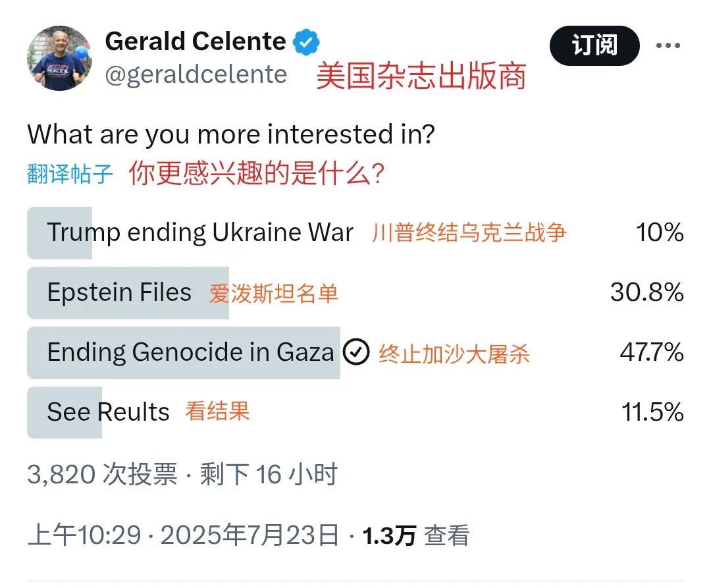This screenshot has height=588, width=711.
Task: Click the 47.7% result percentage
Action: (651, 352)
